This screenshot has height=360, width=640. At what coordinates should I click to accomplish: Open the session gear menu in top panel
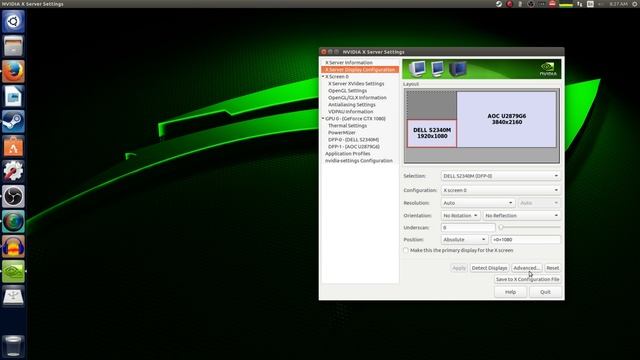pos(635,4)
